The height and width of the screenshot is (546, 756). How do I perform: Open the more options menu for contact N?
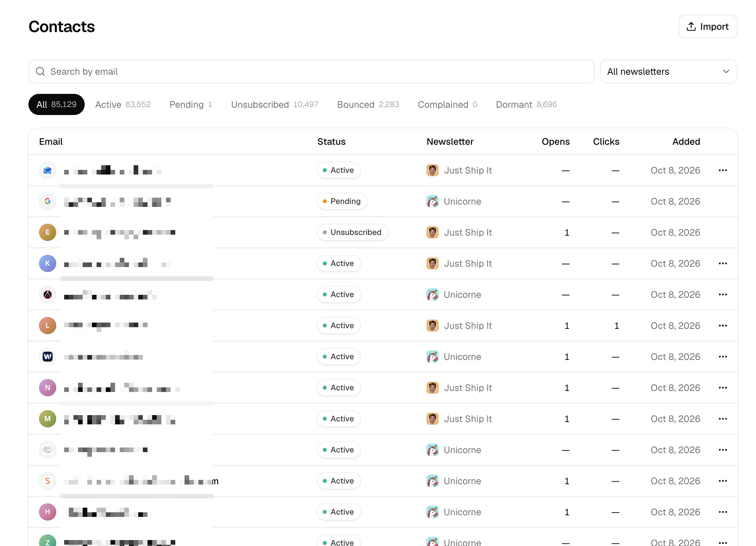tap(723, 388)
